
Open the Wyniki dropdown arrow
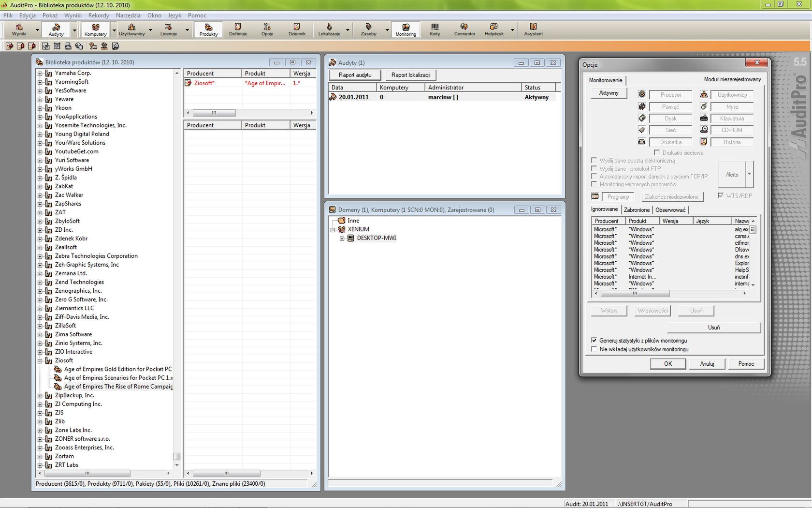click(x=37, y=30)
